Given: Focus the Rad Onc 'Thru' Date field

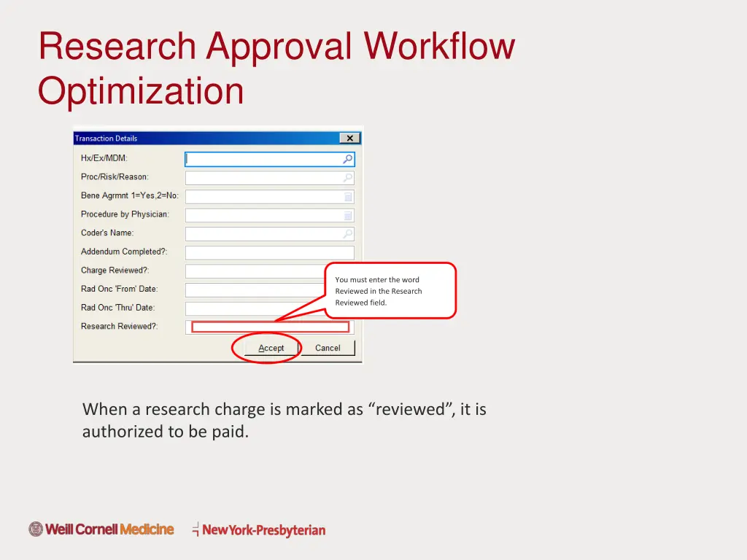Looking at the screenshot, I should point(255,308).
